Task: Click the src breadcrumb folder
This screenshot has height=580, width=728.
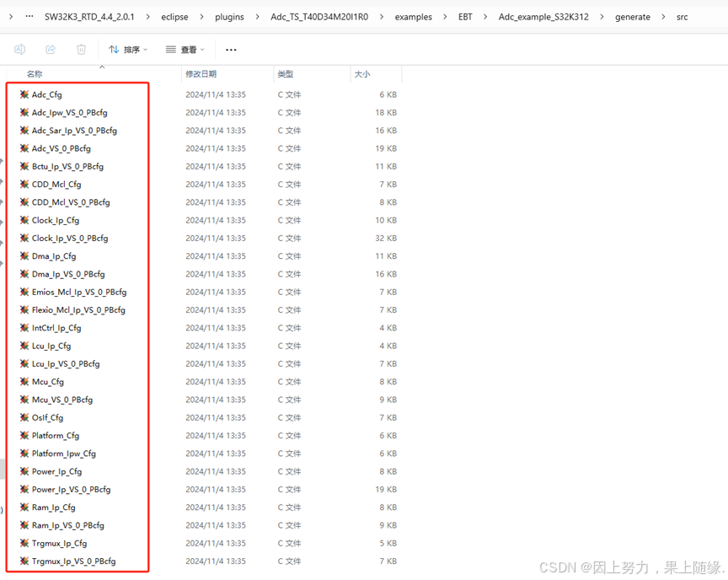Action: 682,17
